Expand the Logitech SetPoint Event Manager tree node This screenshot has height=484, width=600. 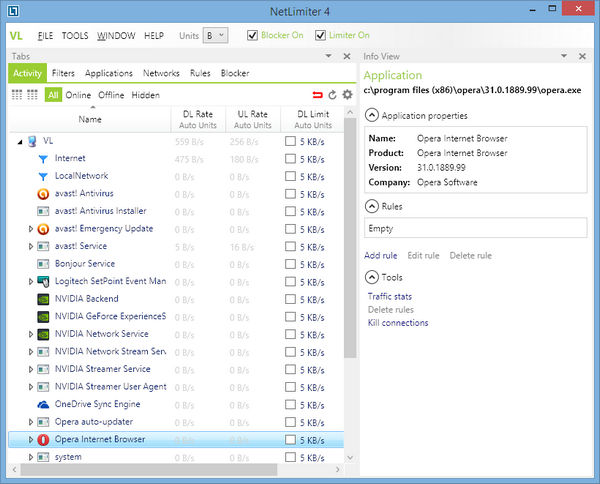30,282
